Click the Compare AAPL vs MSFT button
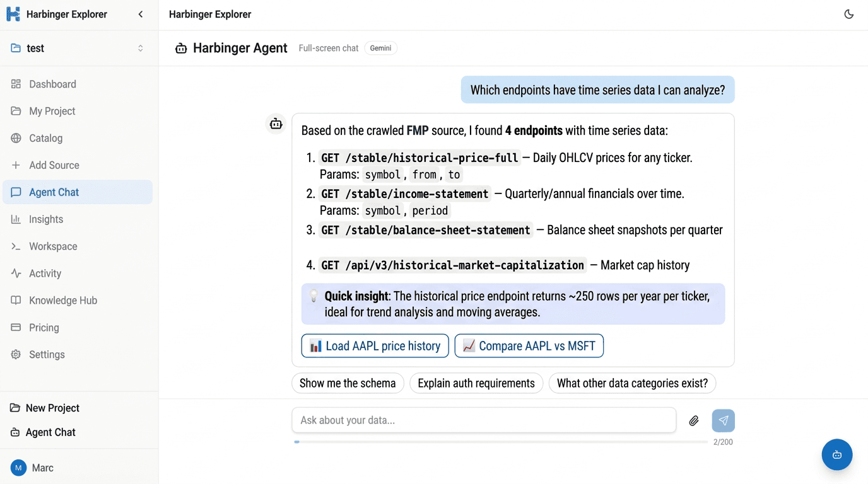This screenshot has height=484, width=868. [x=529, y=345]
